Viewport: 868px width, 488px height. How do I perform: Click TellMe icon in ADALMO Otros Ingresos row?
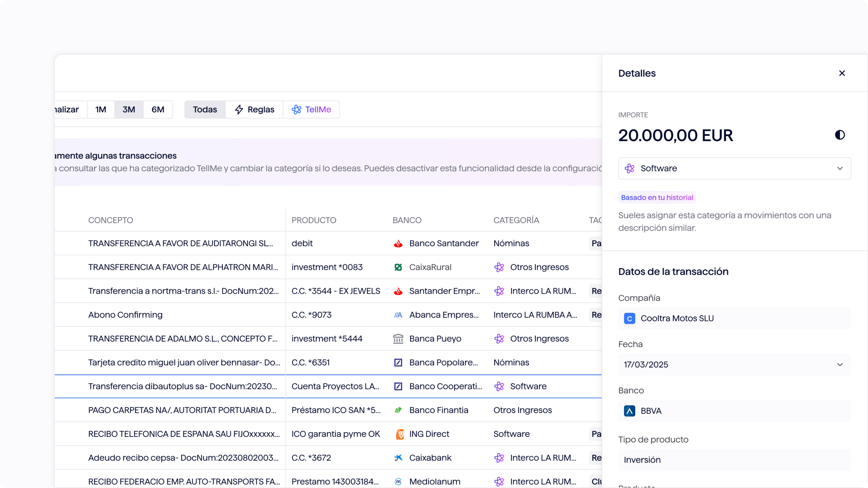[499, 338]
